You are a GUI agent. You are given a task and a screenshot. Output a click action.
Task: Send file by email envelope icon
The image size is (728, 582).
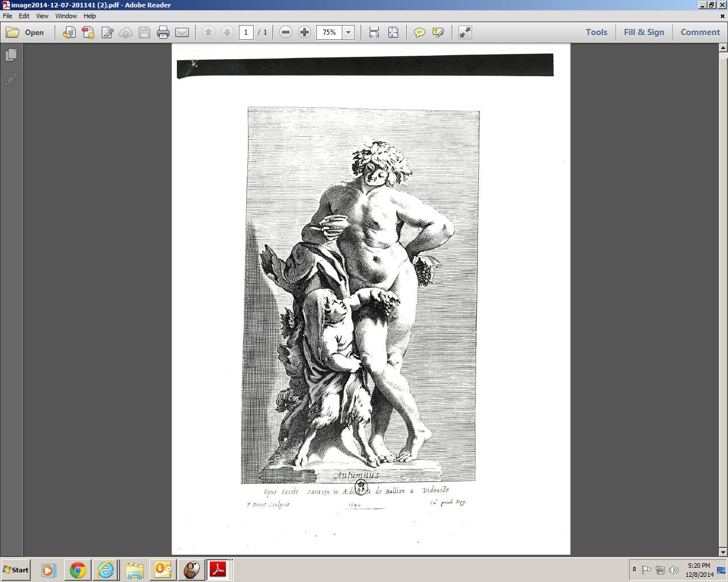(x=182, y=32)
